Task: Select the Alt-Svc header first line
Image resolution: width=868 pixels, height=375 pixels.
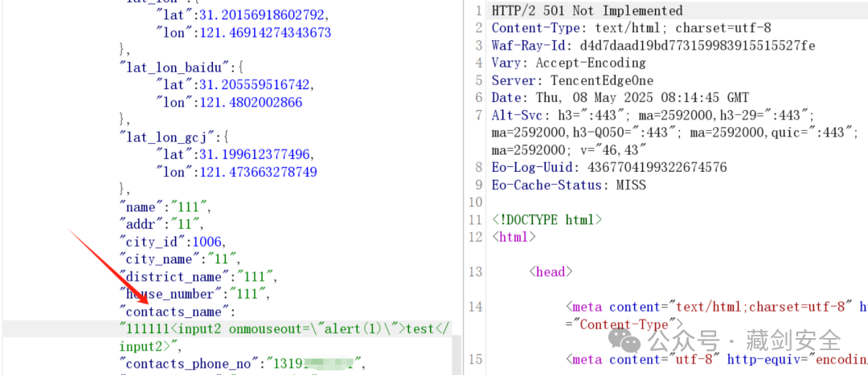Action: pos(653,116)
